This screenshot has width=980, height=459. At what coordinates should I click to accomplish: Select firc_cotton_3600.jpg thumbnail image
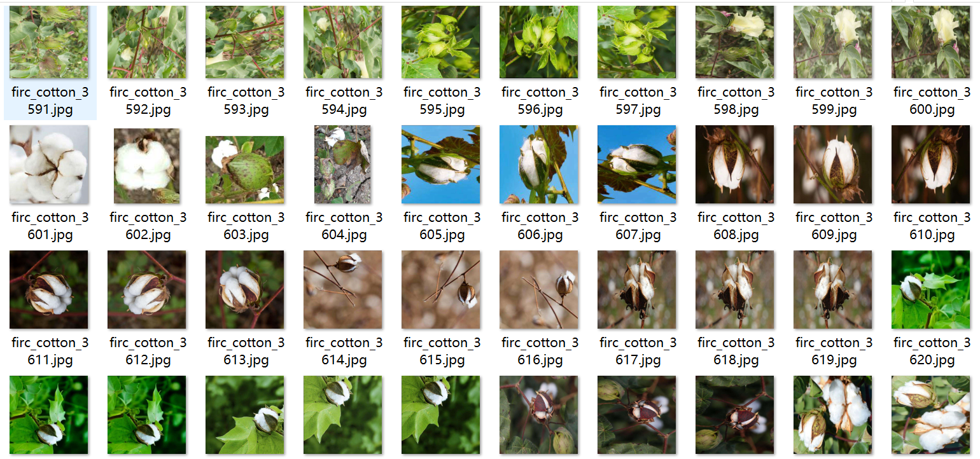click(x=931, y=42)
